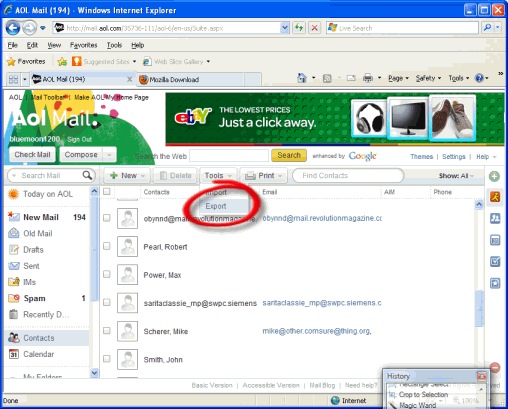This screenshot has width=508, height=409.
Task: Close the History panel
Action: point(481,376)
